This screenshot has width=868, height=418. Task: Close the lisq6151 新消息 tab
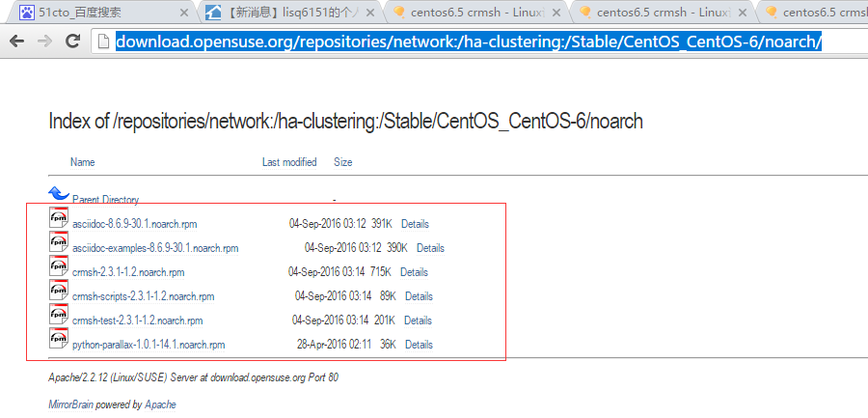coord(370,13)
